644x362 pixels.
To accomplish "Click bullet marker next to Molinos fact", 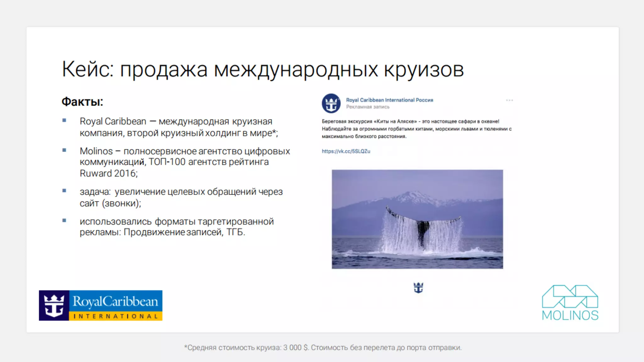I will click(64, 150).
